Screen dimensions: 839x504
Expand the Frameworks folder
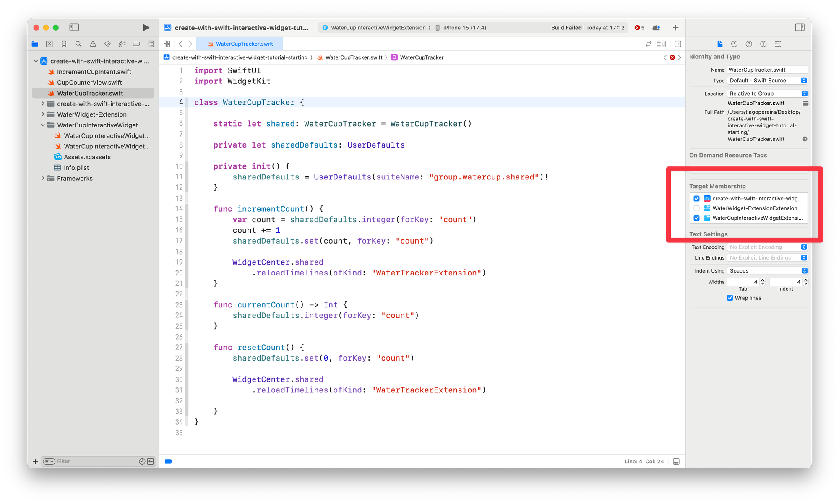coord(43,178)
